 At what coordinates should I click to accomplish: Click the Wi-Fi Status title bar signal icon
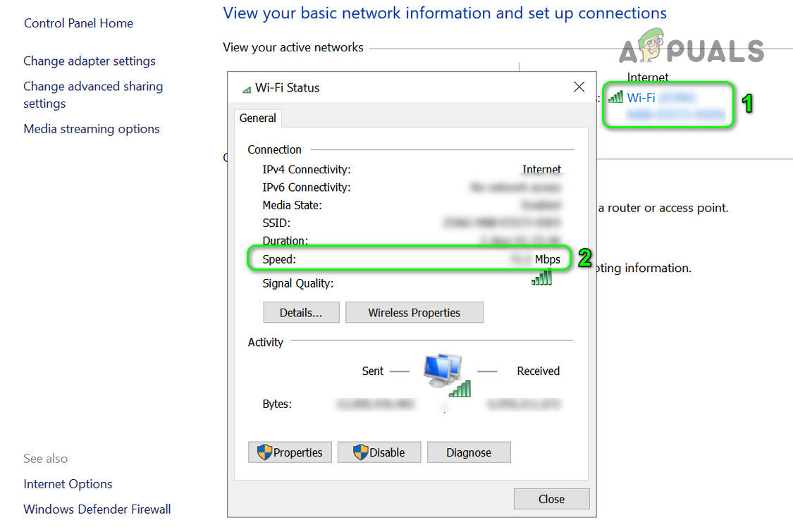[247, 89]
